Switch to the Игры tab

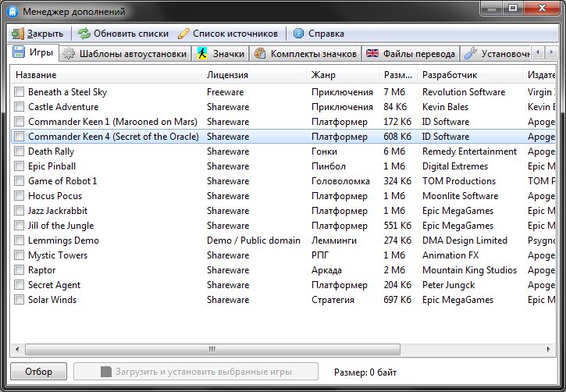34,53
